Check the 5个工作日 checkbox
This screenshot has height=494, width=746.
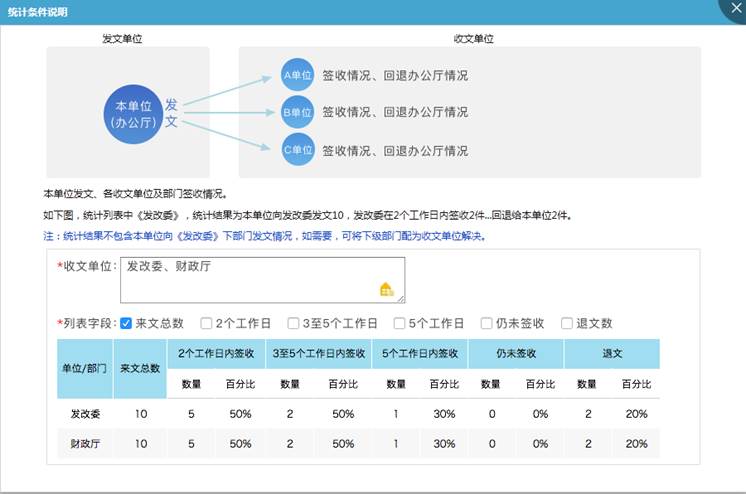[400, 323]
